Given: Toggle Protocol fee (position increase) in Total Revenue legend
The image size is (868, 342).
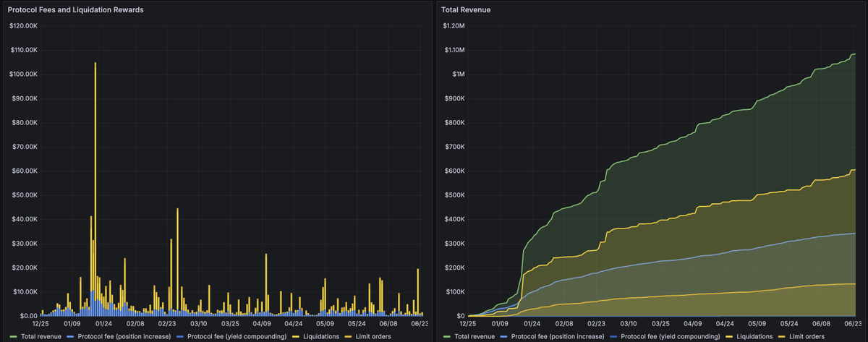Looking at the screenshot, I should (x=557, y=336).
